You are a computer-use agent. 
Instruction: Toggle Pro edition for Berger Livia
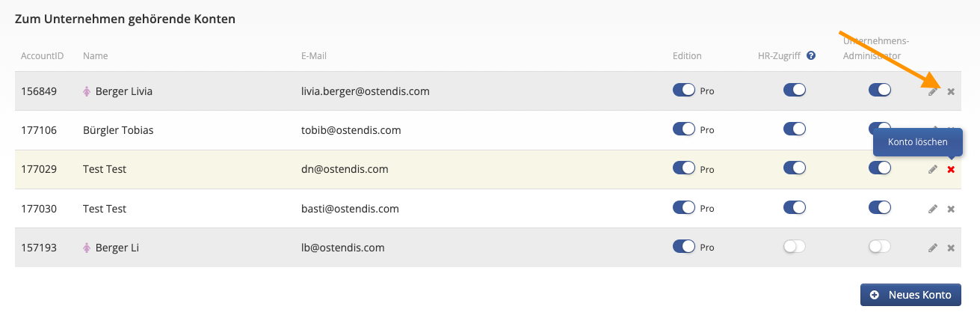(684, 91)
